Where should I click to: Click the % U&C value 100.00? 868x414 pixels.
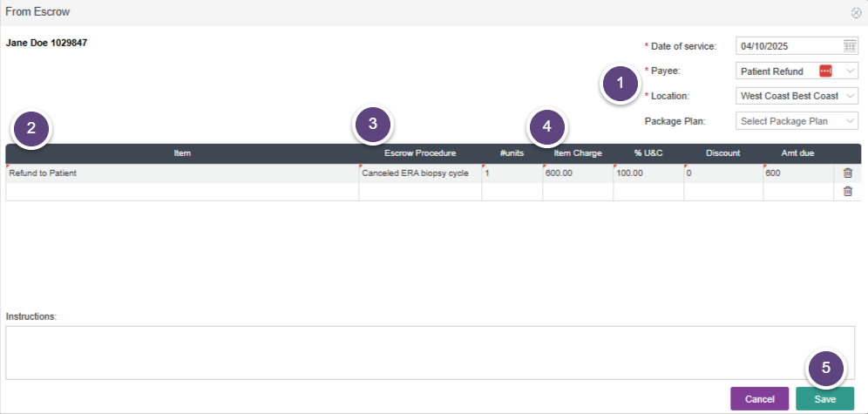(648, 173)
